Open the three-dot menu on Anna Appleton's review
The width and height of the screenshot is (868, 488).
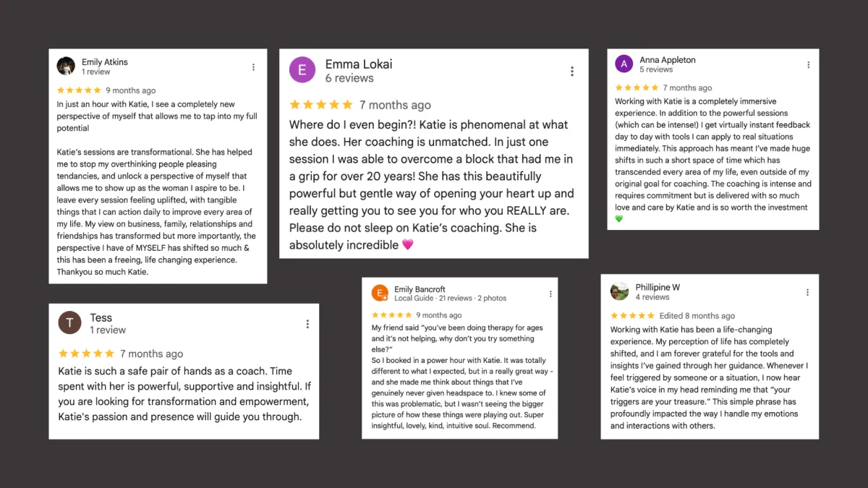[809, 65]
